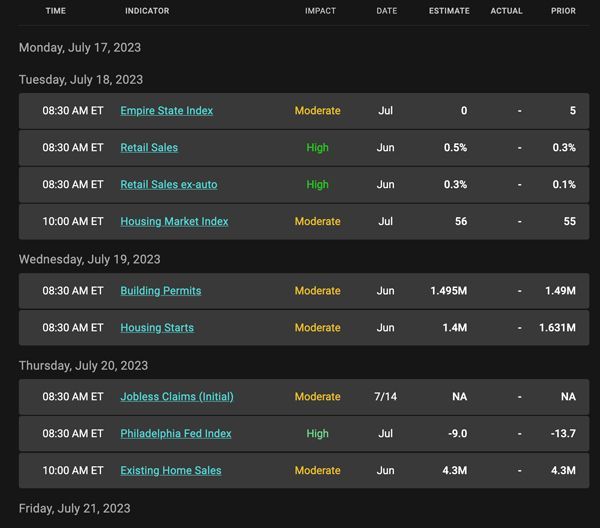Image resolution: width=600 pixels, height=528 pixels.
Task: Open the Existing Home Sales link
Action: pos(171,471)
